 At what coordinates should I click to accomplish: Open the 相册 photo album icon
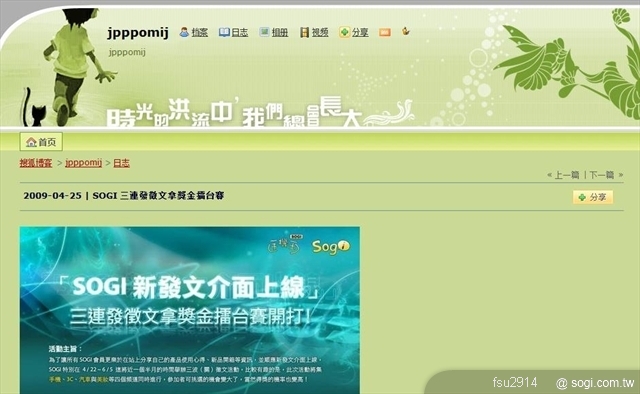coord(264,32)
